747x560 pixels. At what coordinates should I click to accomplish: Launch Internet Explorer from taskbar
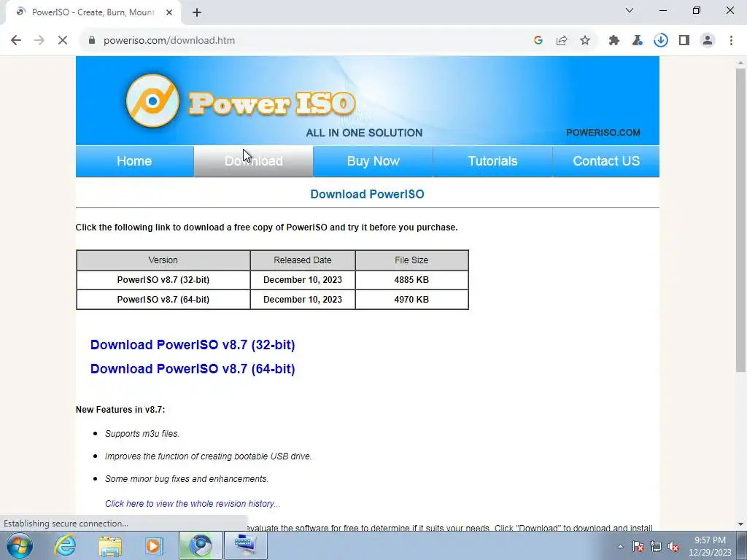click(65, 545)
